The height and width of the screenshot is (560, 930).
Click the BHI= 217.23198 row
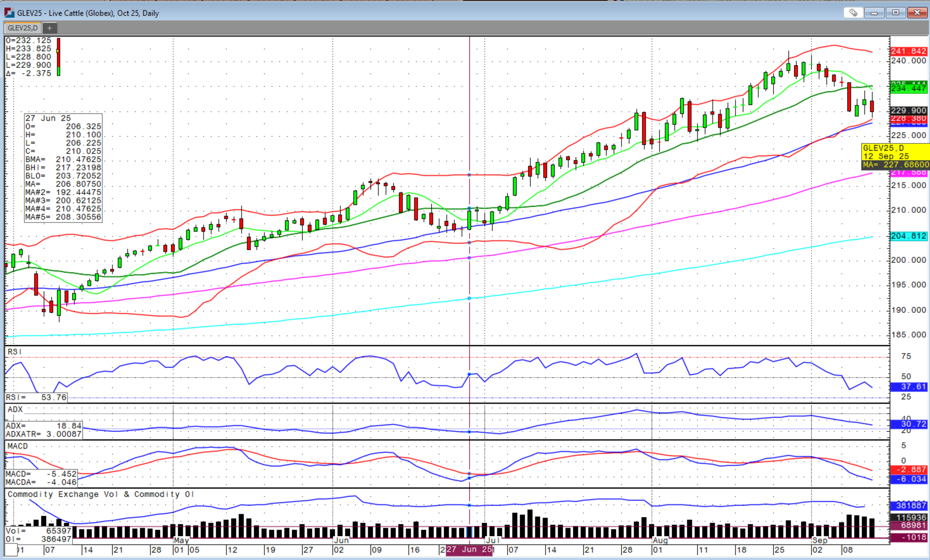point(63,168)
